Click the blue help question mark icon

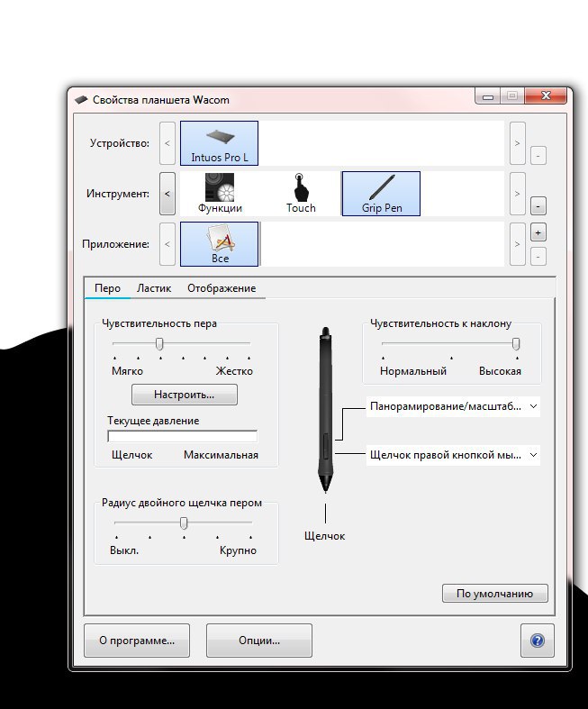538,641
